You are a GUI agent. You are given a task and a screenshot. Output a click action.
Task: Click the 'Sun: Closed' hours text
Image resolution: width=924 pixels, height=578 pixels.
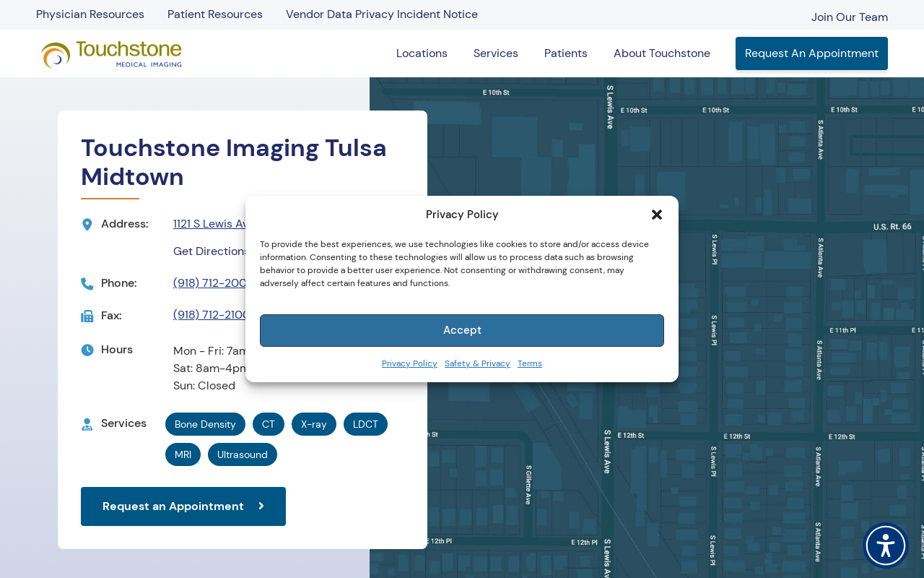(204, 386)
